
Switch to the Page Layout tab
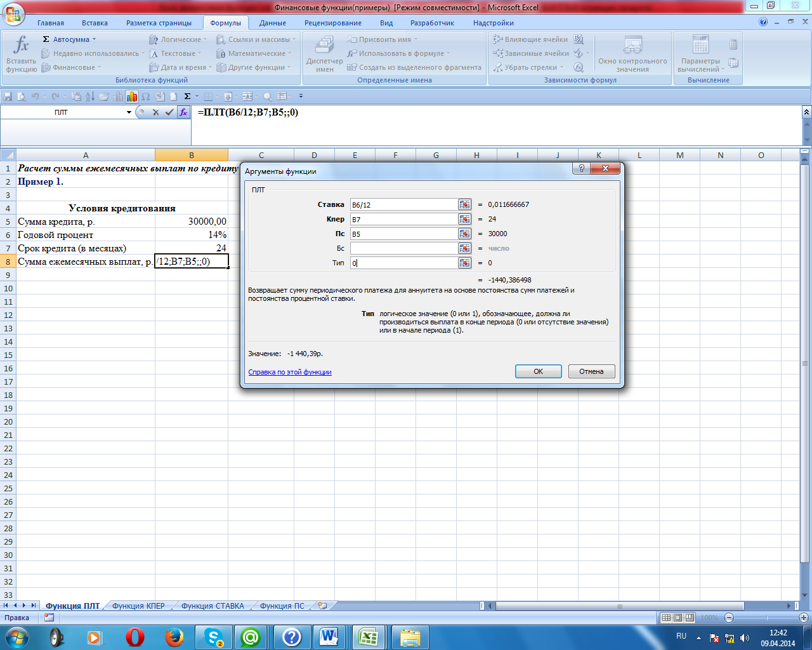point(159,23)
